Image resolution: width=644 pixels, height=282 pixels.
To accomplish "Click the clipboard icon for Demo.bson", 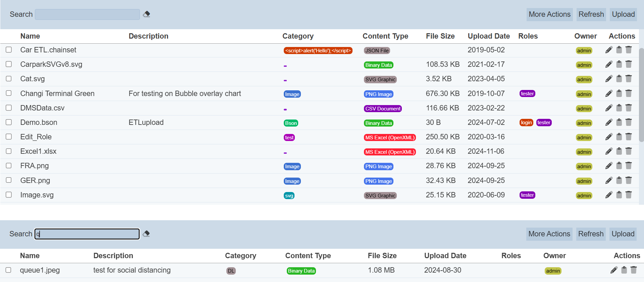I will [619, 123].
